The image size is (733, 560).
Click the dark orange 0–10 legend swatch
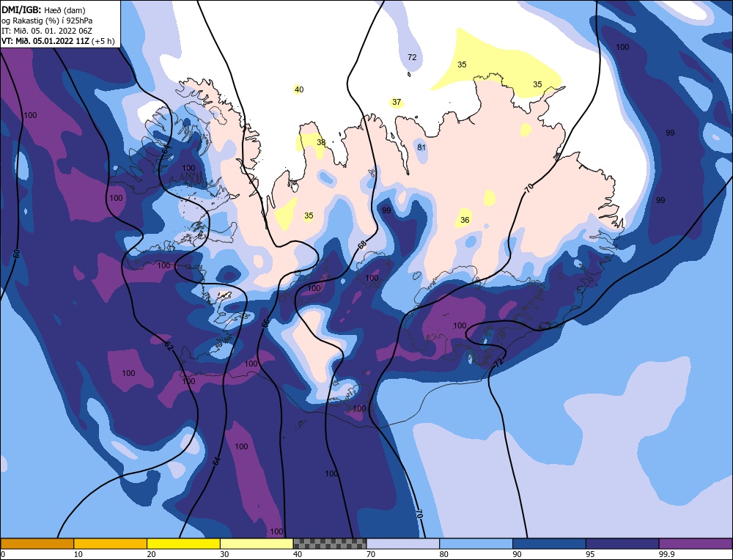pos(37,544)
